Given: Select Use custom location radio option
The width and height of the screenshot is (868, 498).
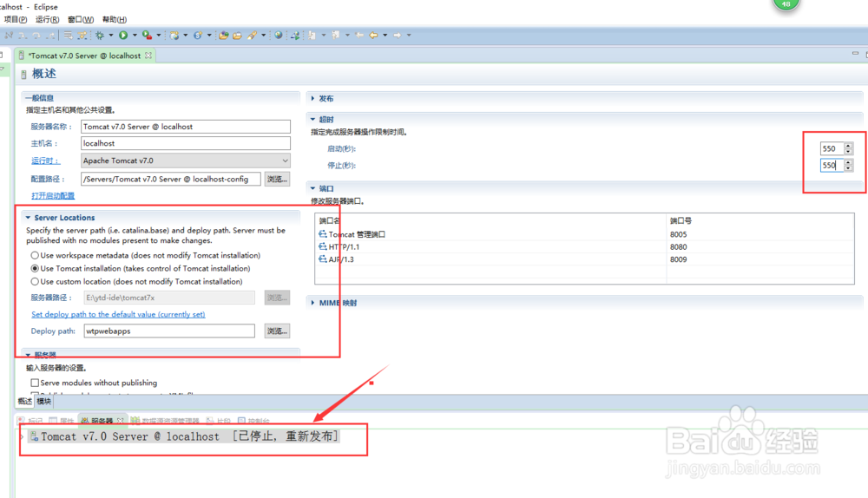Looking at the screenshot, I should [x=35, y=282].
